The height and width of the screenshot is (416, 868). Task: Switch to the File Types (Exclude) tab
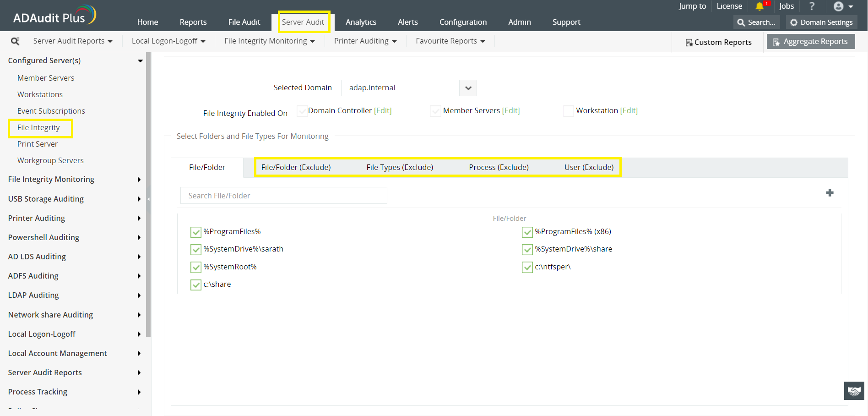point(400,167)
